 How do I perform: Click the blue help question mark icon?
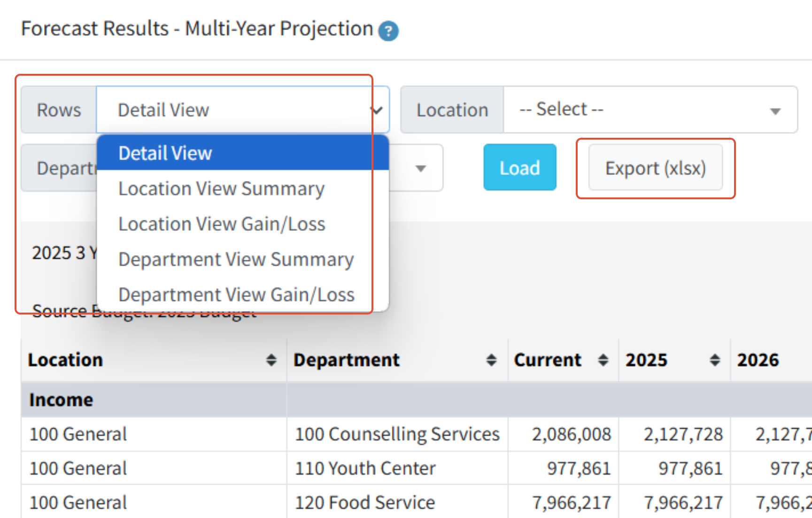click(x=388, y=31)
